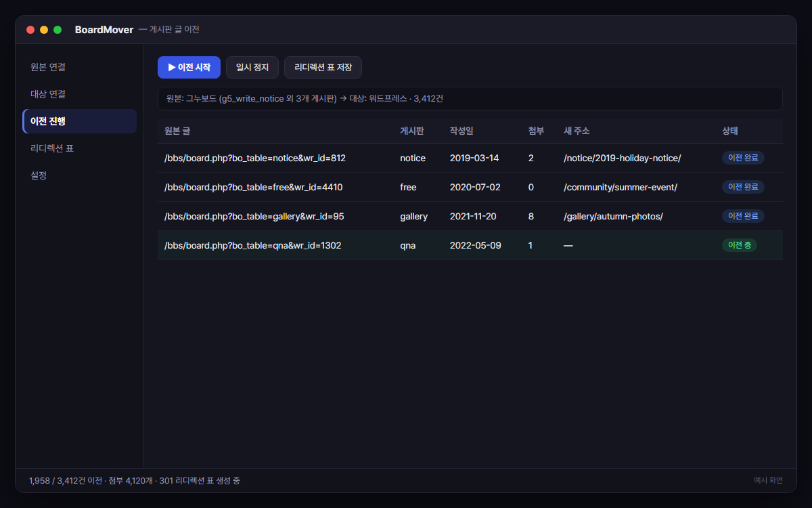This screenshot has height=508, width=812.
Task: Select the source URL with wr_id=95
Action: pos(254,216)
